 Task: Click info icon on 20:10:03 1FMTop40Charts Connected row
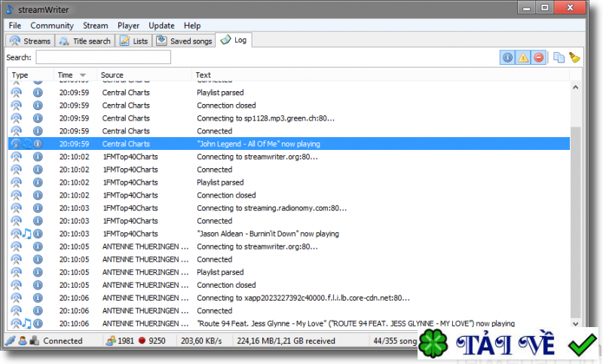pyautogui.click(x=38, y=221)
